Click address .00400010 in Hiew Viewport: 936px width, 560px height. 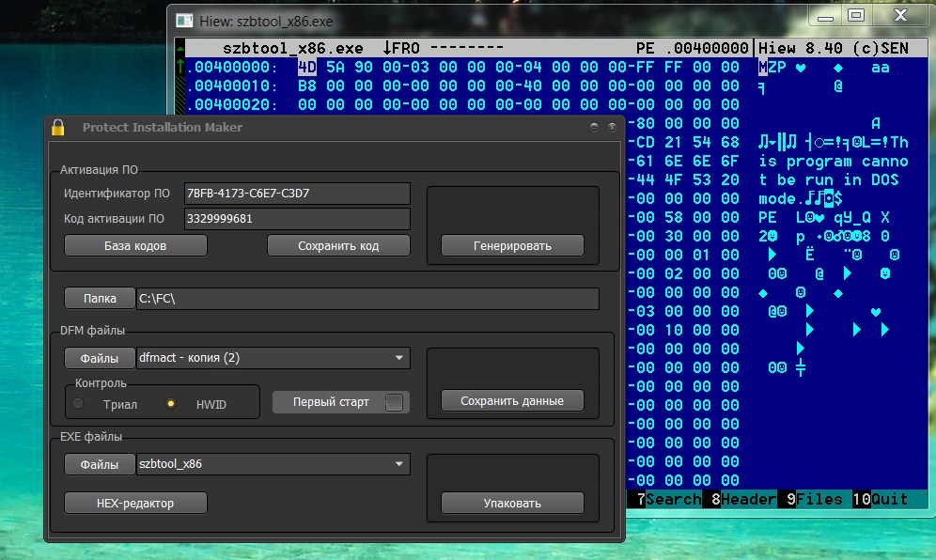[x=231, y=86]
